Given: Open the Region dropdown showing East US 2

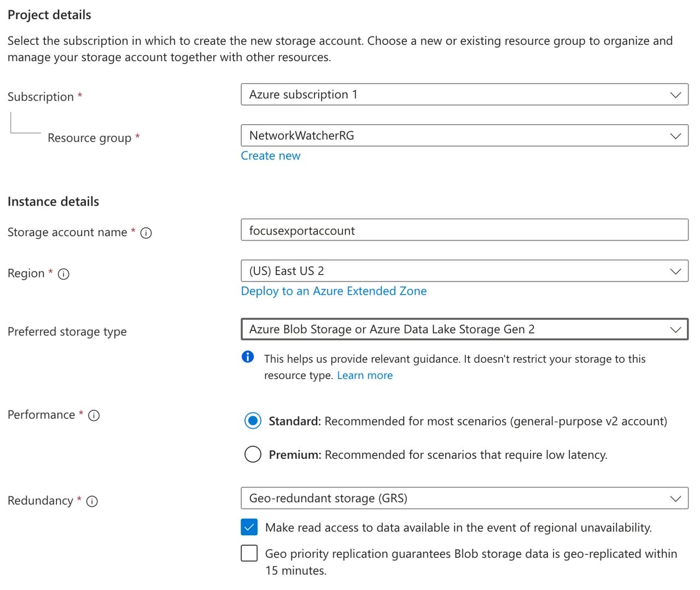Looking at the screenshot, I should [464, 271].
